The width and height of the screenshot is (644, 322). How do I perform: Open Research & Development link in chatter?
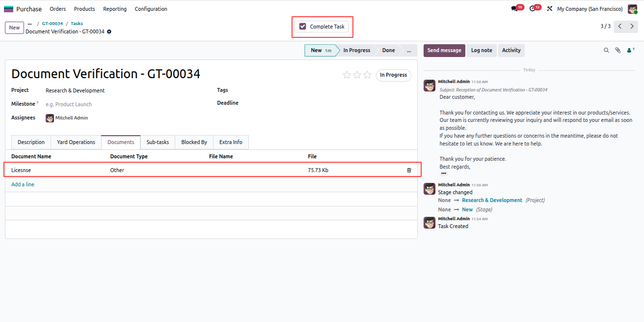tap(492, 200)
